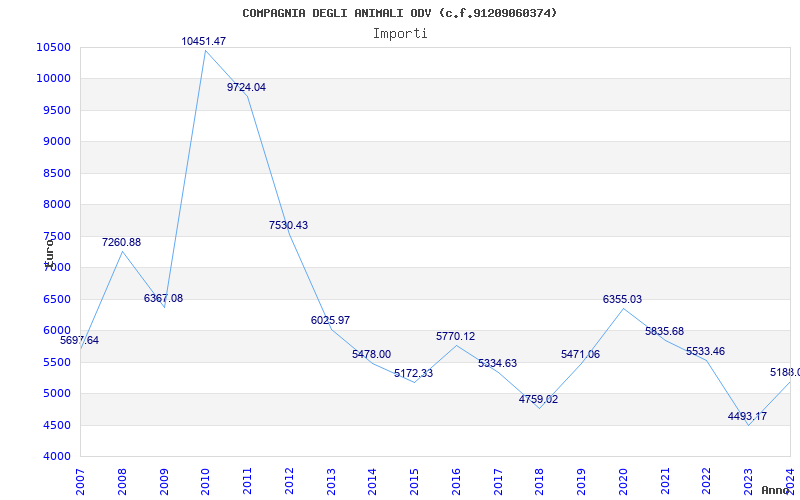The image size is (800, 500).
Task: Click the chart title COMPAGNIA DEGLI ANIMALI ODV
Action: point(399,13)
